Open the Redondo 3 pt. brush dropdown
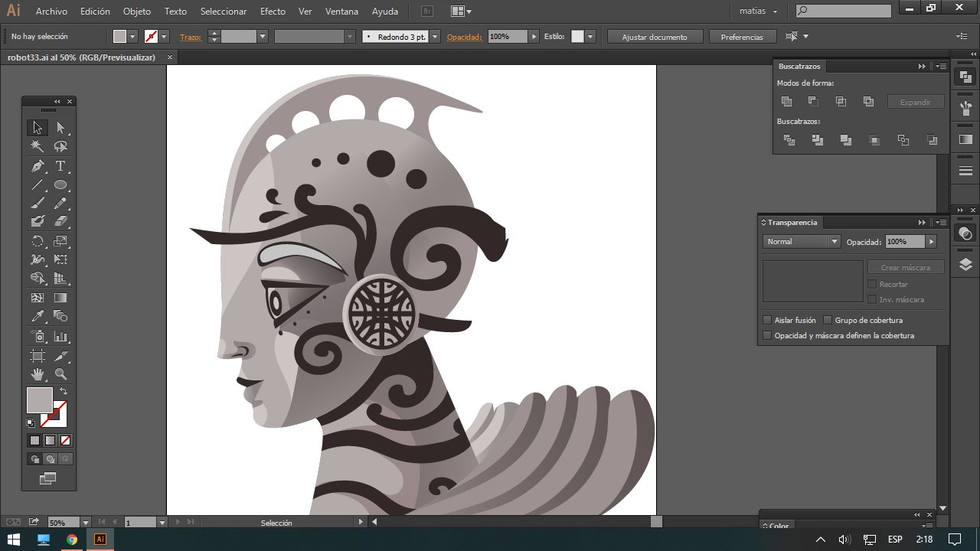980x551 pixels. tap(435, 36)
